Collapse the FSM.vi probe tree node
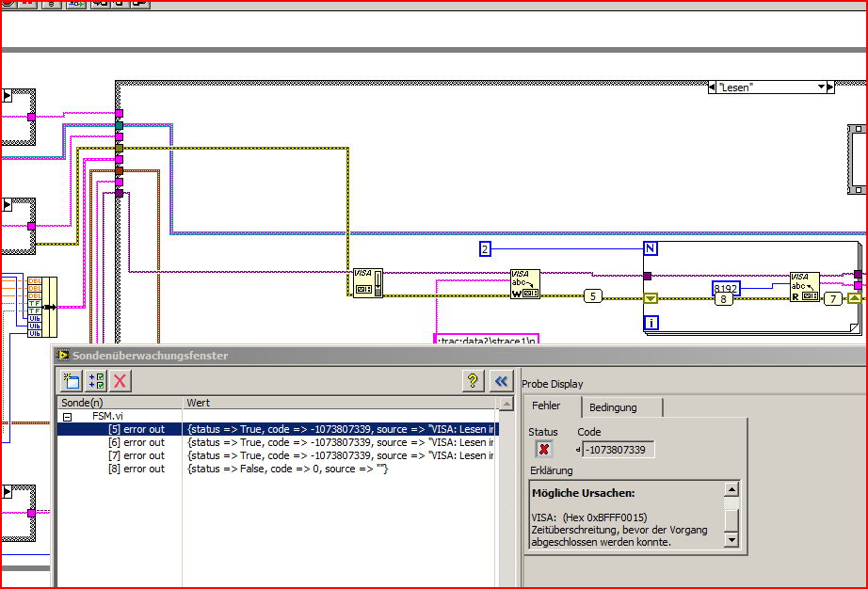868x589 pixels. click(68, 418)
